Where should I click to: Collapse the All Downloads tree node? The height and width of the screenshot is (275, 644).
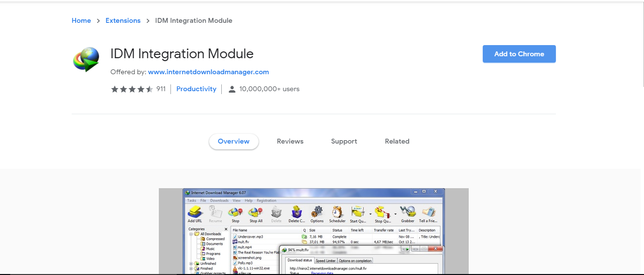[x=191, y=234]
